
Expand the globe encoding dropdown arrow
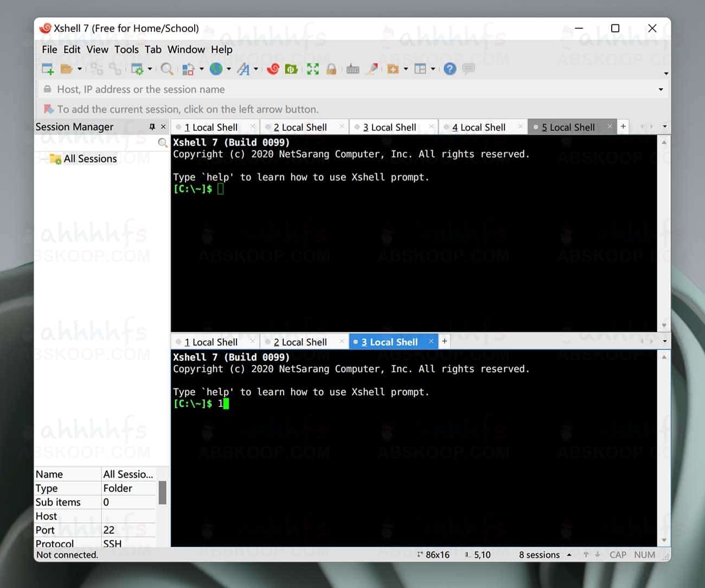pos(229,69)
